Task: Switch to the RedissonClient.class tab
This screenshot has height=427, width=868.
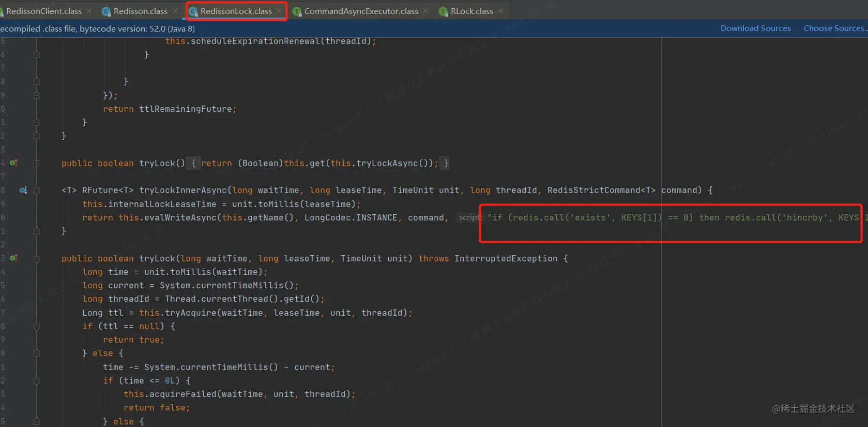Action: pos(44,11)
